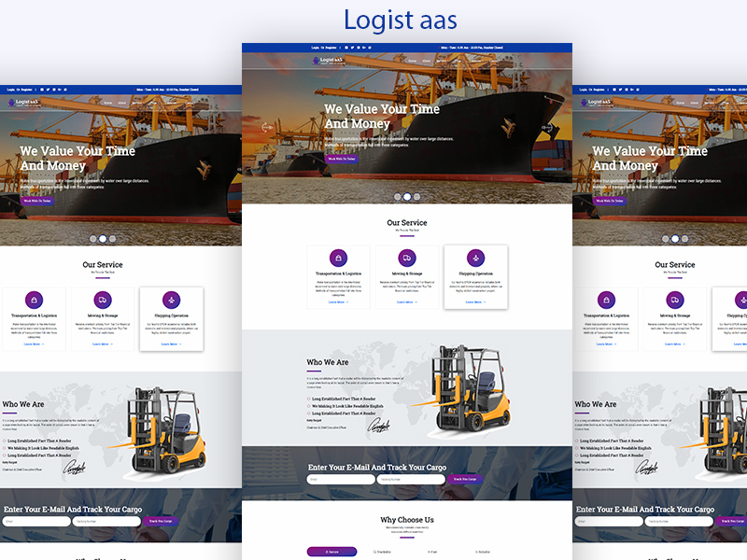
Task: Switch to the Fast tab under Why Choose Us
Action: [432, 552]
